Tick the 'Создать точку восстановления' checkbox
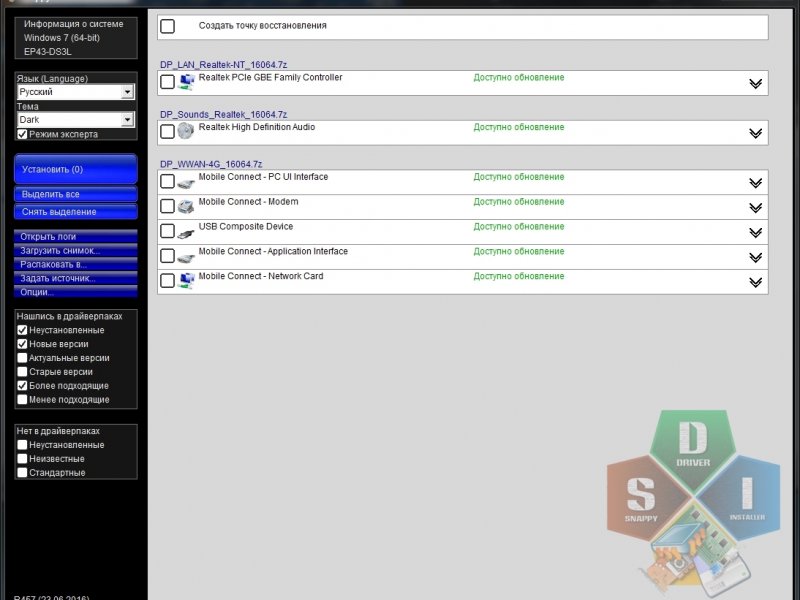 pyautogui.click(x=167, y=27)
